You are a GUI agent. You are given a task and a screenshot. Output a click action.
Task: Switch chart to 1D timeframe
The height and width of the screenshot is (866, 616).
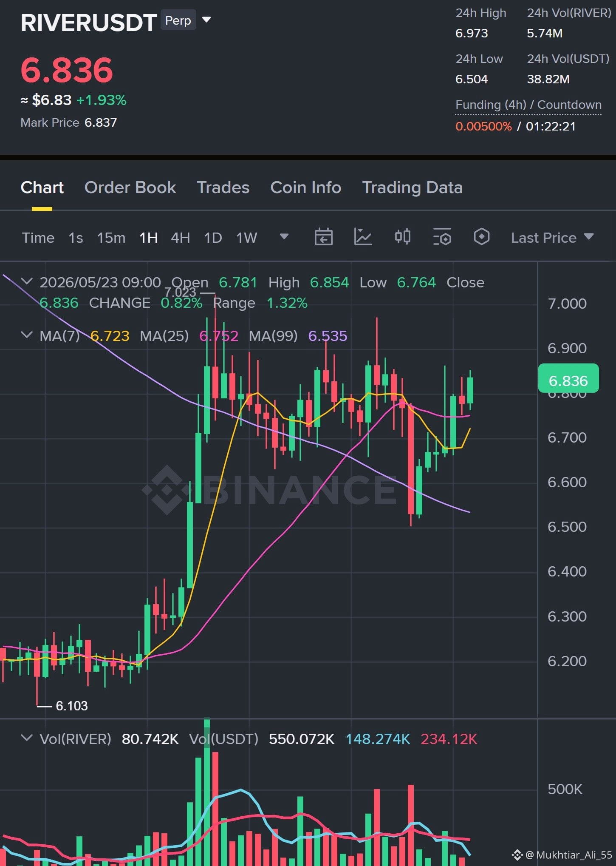[x=213, y=238]
